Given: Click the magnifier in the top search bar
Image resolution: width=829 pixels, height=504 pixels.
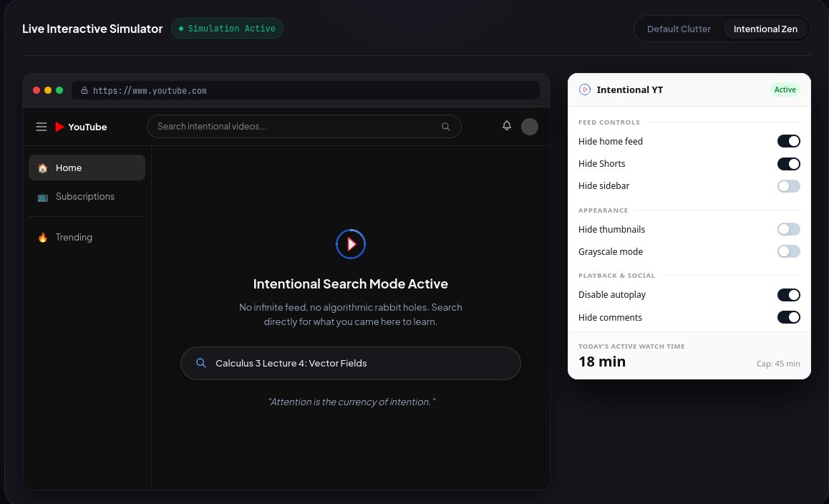Looking at the screenshot, I should pyautogui.click(x=446, y=127).
